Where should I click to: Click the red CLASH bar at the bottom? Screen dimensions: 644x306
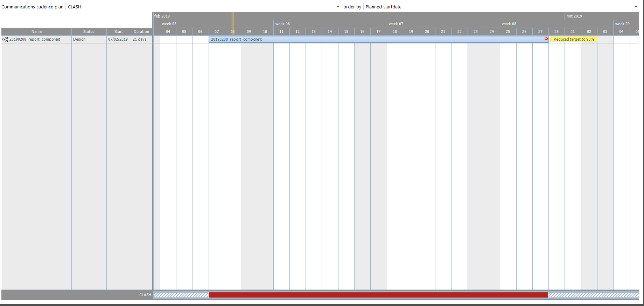point(378,295)
